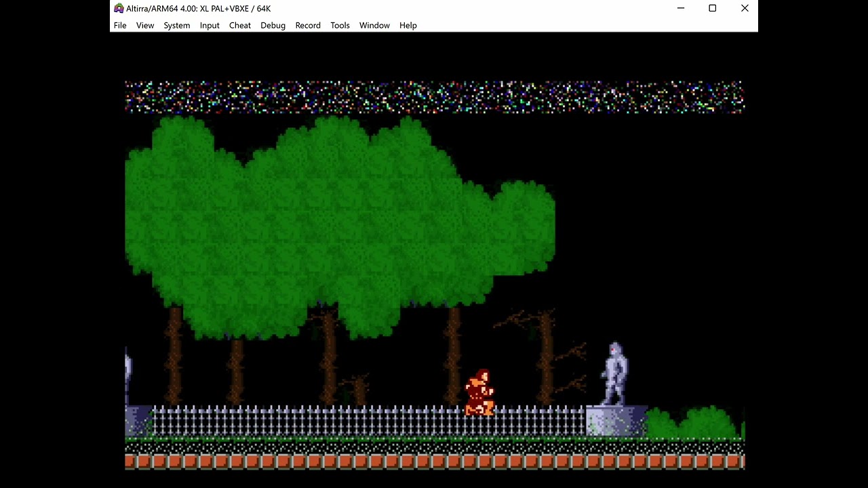Maximize the Altirra window
The width and height of the screenshot is (868, 488).
[713, 8]
